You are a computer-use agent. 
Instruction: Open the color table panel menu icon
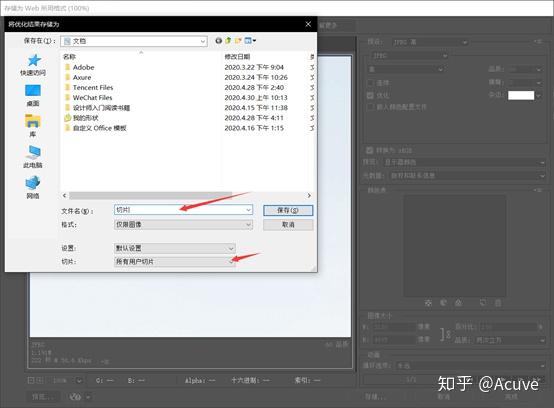(538, 190)
